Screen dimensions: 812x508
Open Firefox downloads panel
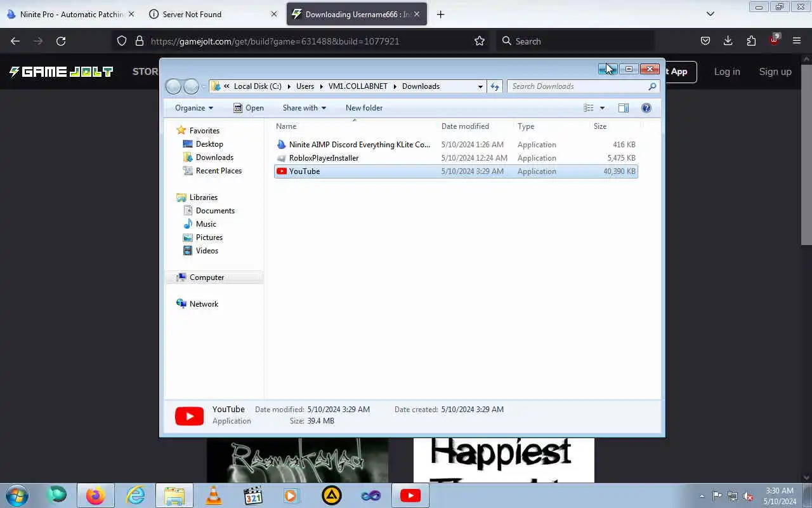(728, 41)
